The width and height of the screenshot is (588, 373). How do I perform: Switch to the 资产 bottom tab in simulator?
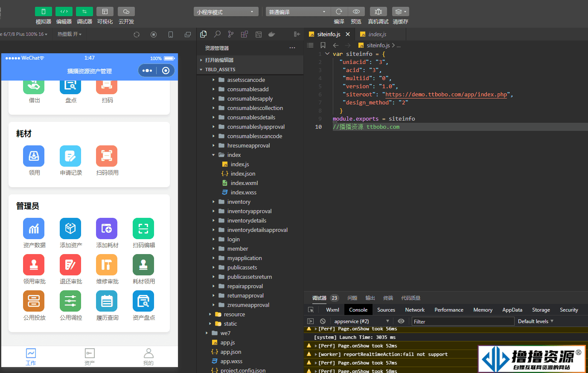point(89,357)
